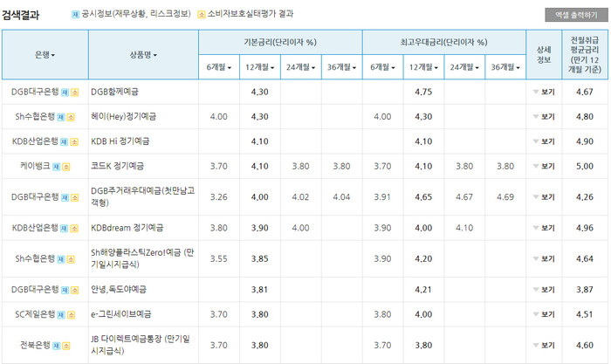Open blue 재 icon in 헤이(Hey)정기예금 row
Viewport: 611px width, 364px height.
[61, 117]
